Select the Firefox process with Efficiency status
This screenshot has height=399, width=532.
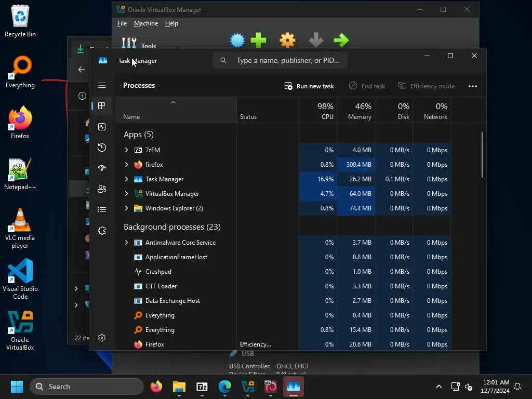283,344
